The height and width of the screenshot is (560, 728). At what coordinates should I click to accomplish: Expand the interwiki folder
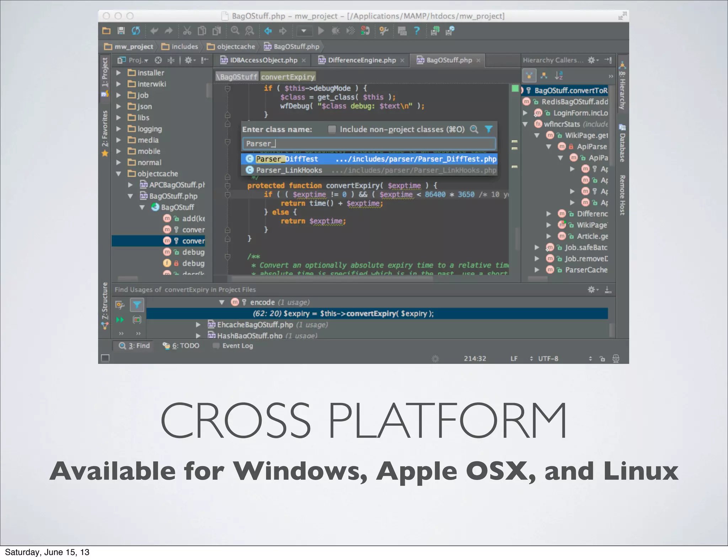[119, 84]
